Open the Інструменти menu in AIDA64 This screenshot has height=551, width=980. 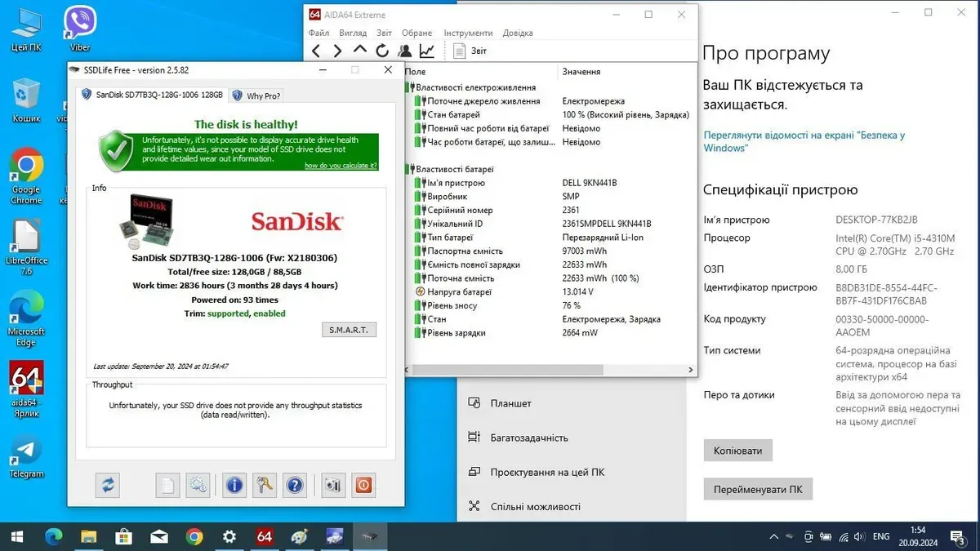[x=468, y=33]
